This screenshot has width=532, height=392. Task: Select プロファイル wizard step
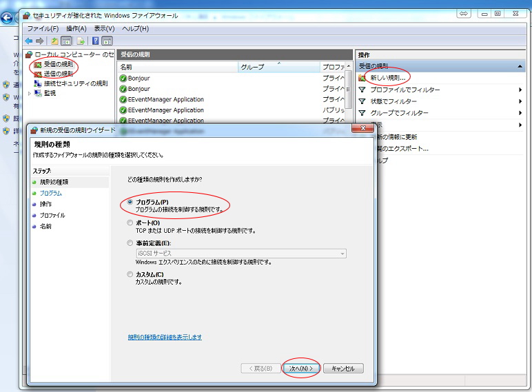(x=52, y=216)
